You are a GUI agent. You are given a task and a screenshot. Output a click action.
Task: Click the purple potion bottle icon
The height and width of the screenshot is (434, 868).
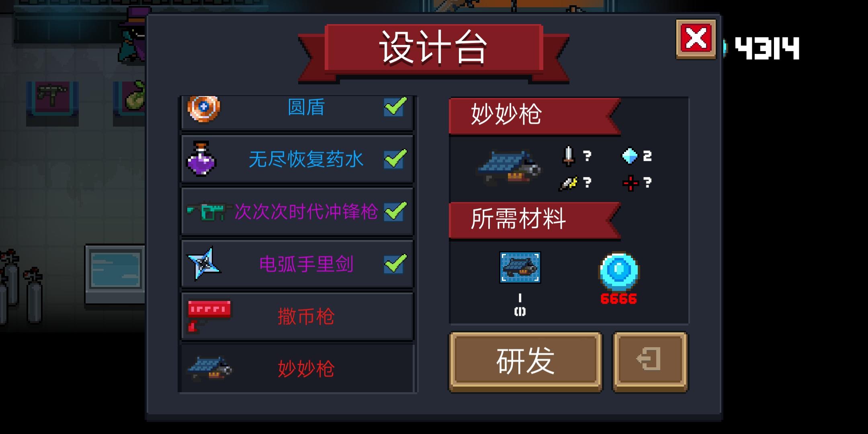click(202, 159)
